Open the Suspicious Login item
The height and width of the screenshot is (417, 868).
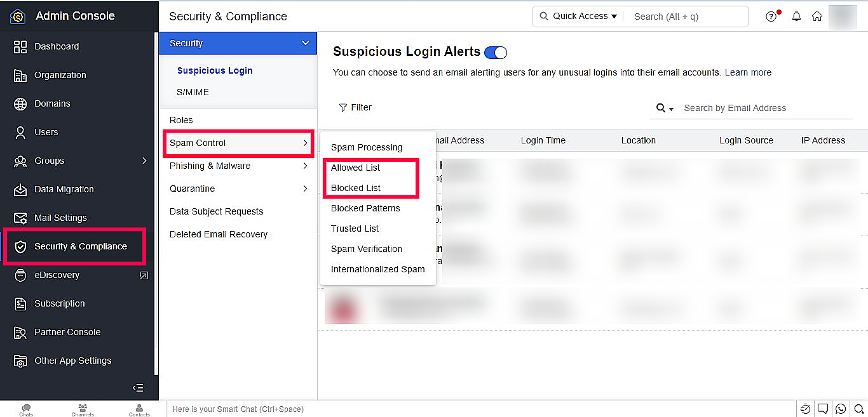[215, 70]
